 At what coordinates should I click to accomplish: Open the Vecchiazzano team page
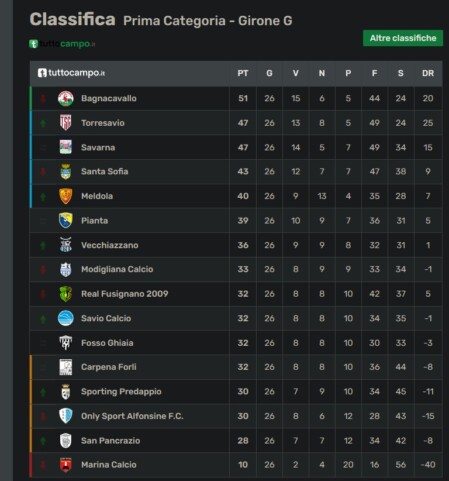click(110, 245)
